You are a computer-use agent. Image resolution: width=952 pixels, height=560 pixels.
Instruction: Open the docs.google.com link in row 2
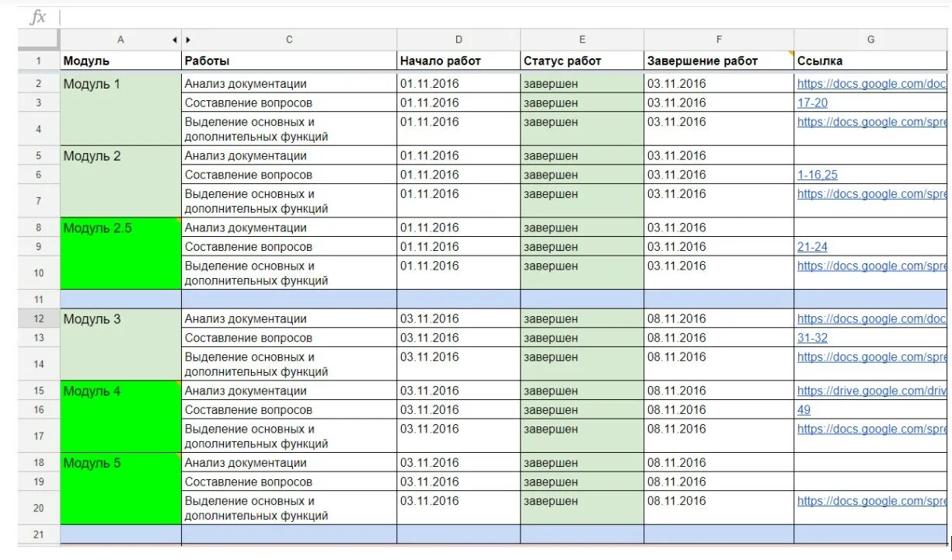tap(872, 84)
